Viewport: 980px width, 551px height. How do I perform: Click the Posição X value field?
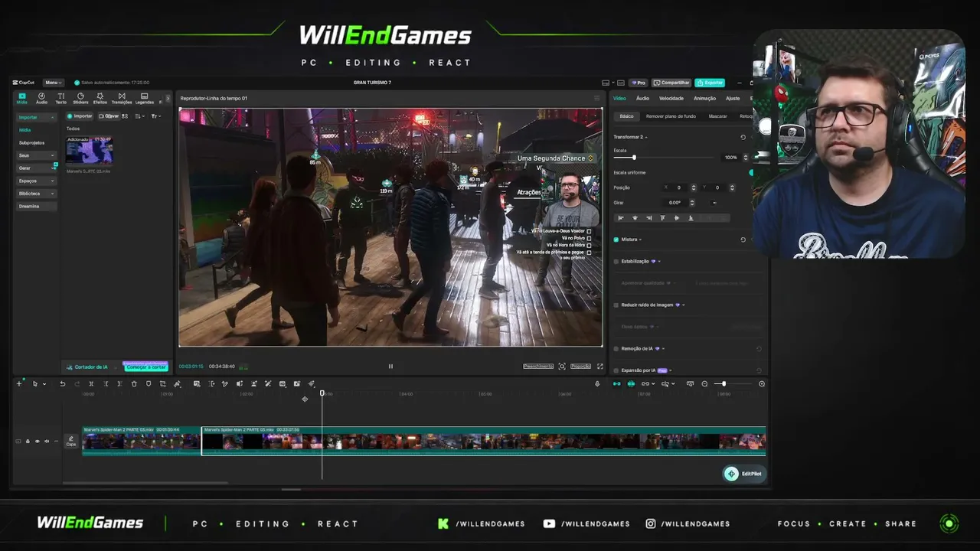(x=678, y=187)
